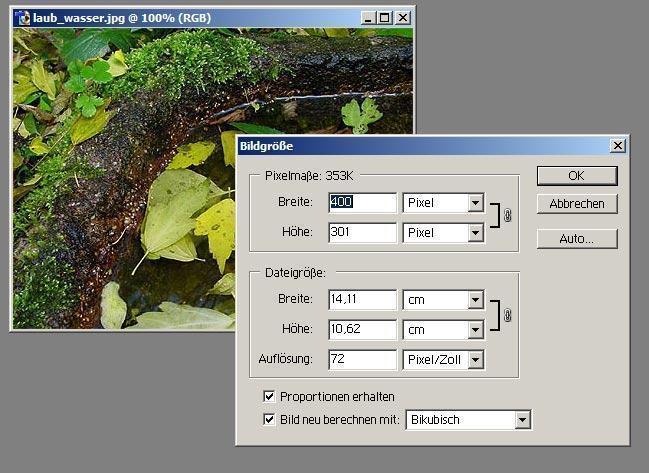This screenshot has width=649, height=473.
Task: Minimize the laub_wasser.jpg image window
Action: (366, 17)
